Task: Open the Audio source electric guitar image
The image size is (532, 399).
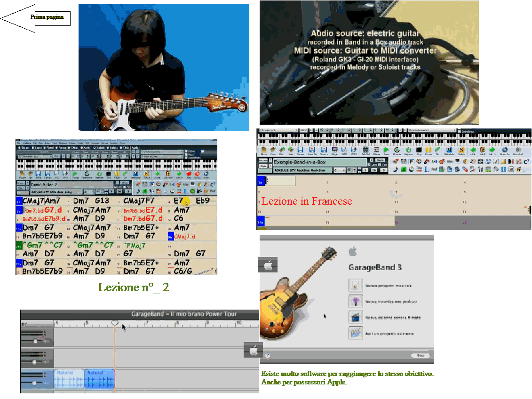Action: coord(369,63)
